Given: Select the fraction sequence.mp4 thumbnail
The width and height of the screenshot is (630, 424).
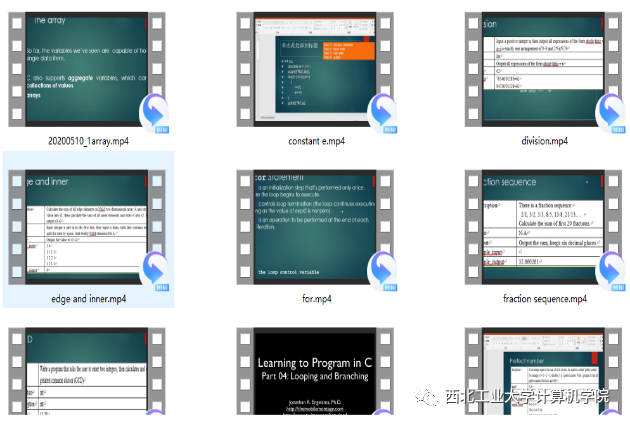Looking at the screenshot, I should point(544,226).
